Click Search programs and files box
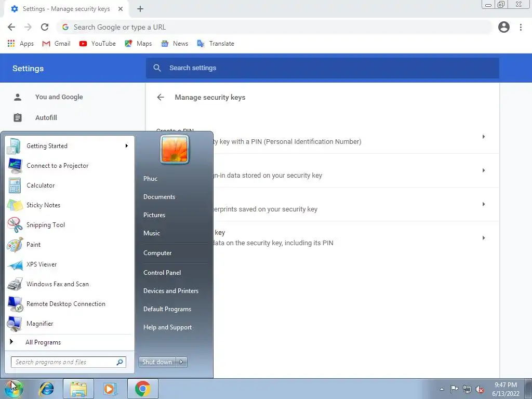 (69, 362)
